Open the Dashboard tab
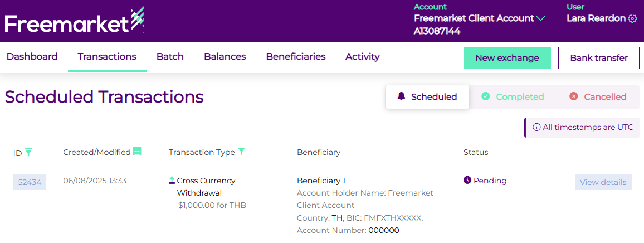Screen dimensions: 644x243 click(x=32, y=57)
